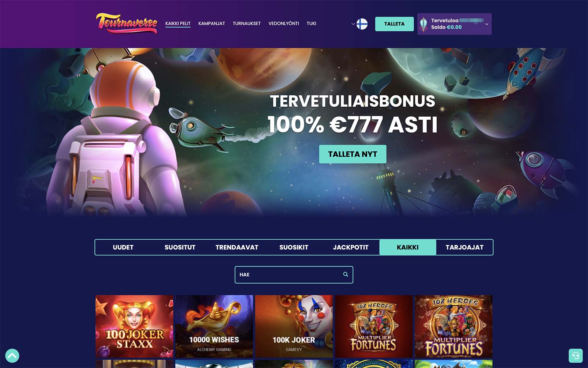The image size is (588, 368).
Task: Click the Tournaverse logo
Action: 127,23
